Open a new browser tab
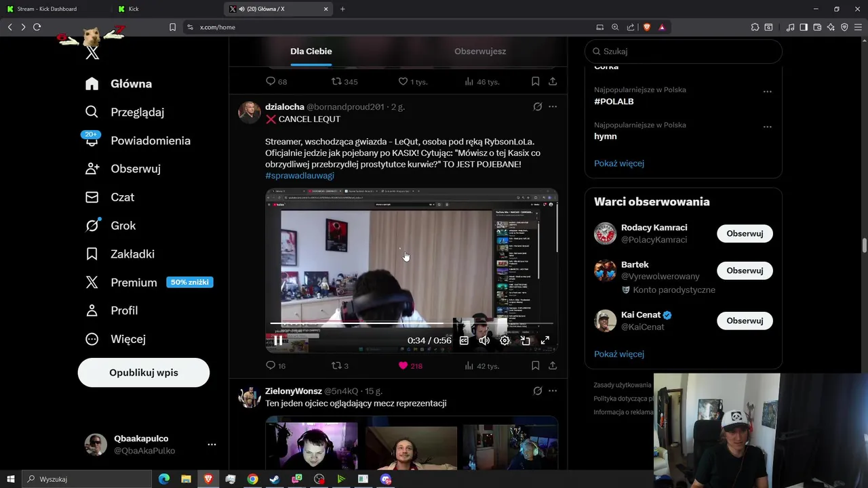This screenshot has width=868, height=488. (x=342, y=9)
